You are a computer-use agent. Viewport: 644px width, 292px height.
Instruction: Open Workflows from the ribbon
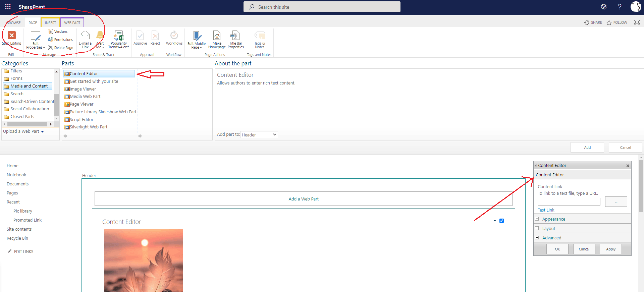[174, 38]
